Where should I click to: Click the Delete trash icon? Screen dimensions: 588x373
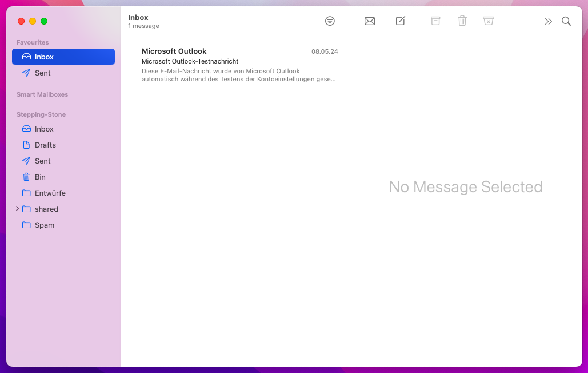pyautogui.click(x=462, y=21)
